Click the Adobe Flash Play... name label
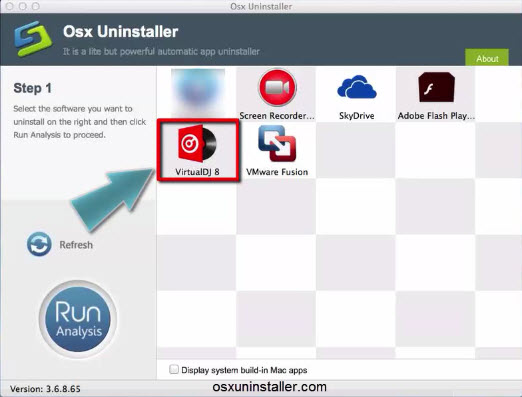The image size is (522, 397). click(436, 116)
